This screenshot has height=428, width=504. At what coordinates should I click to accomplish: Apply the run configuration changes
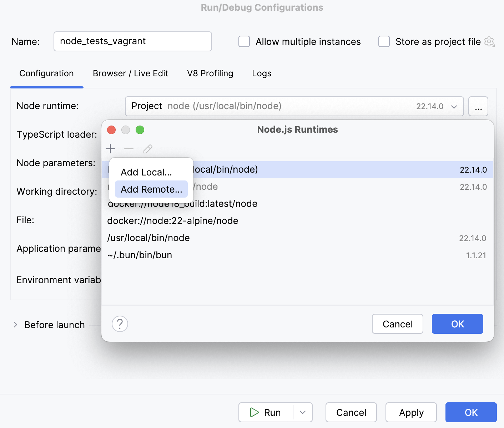[x=411, y=412]
